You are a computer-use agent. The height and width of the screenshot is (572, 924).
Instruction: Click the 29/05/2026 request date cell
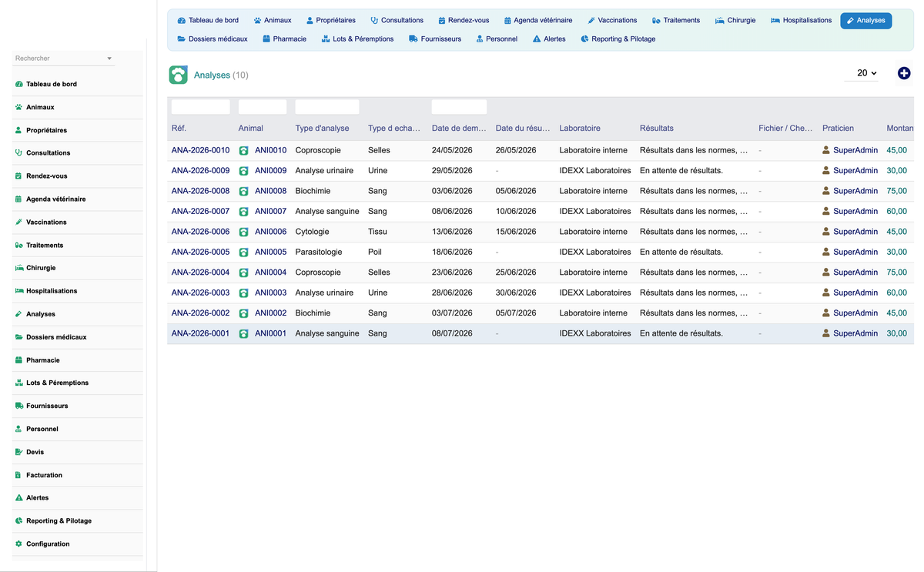coord(452,171)
